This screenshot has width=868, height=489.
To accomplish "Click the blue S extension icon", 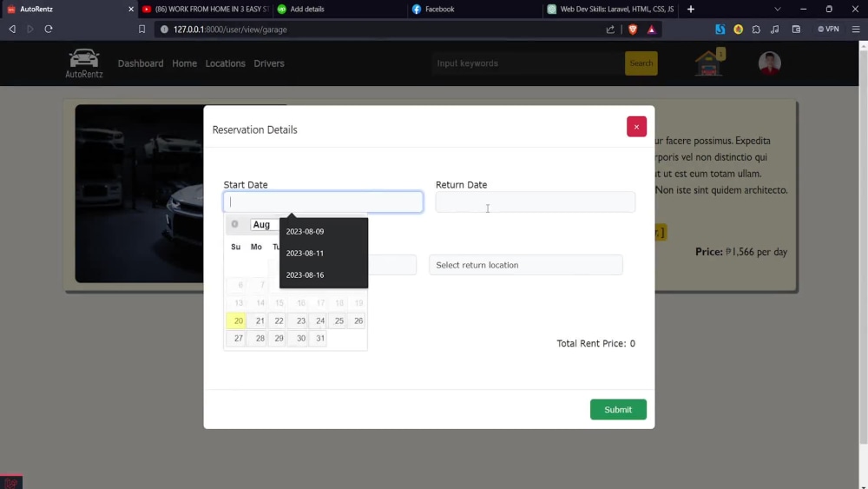I will [x=720, y=30].
